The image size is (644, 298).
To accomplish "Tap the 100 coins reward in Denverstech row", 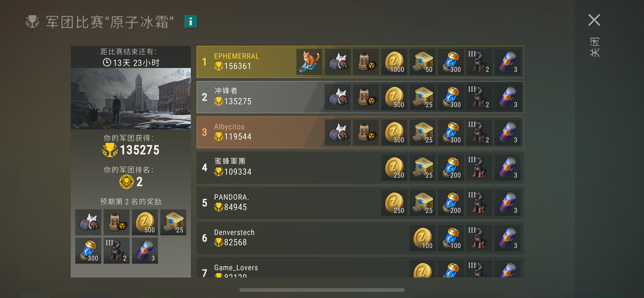I will pyautogui.click(x=422, y=238).
